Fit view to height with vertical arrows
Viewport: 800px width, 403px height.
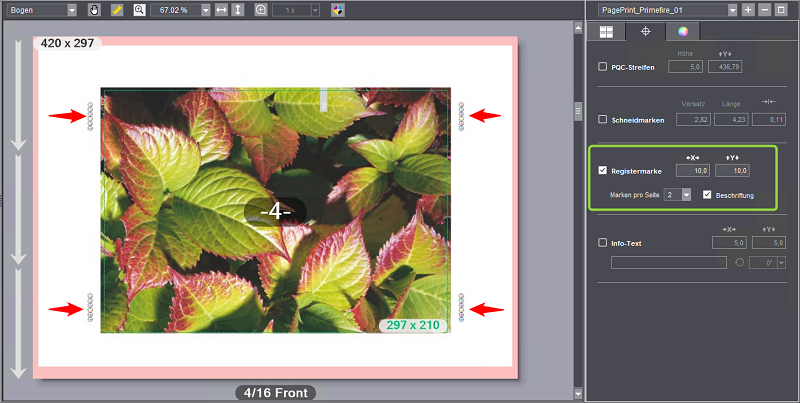click(237, 10)
